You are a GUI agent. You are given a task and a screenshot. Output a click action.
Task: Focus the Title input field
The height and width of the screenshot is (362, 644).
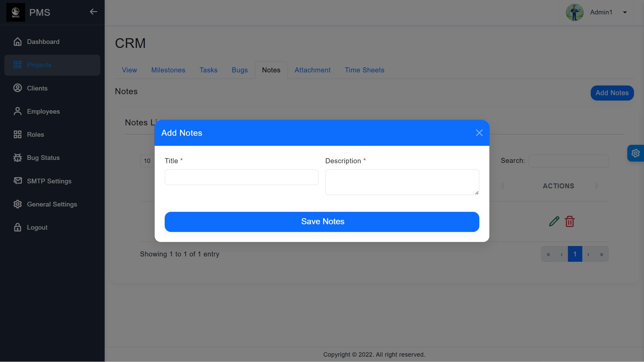(x=241, y=177)
